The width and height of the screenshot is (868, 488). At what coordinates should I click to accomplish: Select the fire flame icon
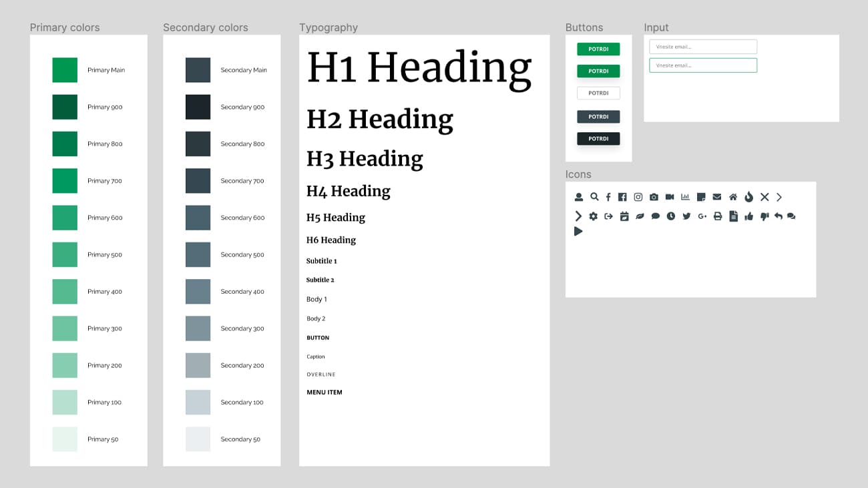(749, 197)
